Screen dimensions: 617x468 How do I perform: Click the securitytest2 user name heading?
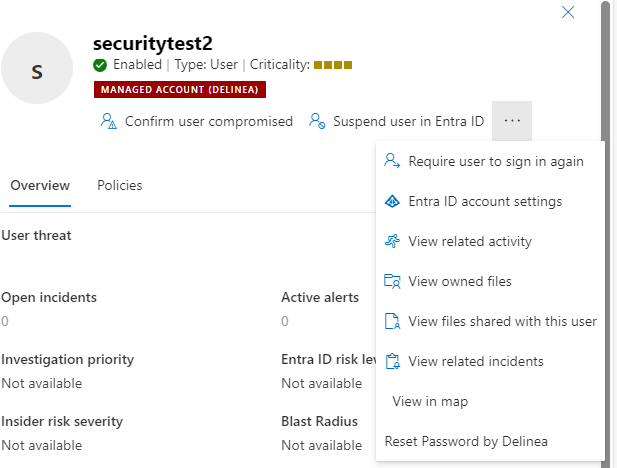(x=153, y=43)
